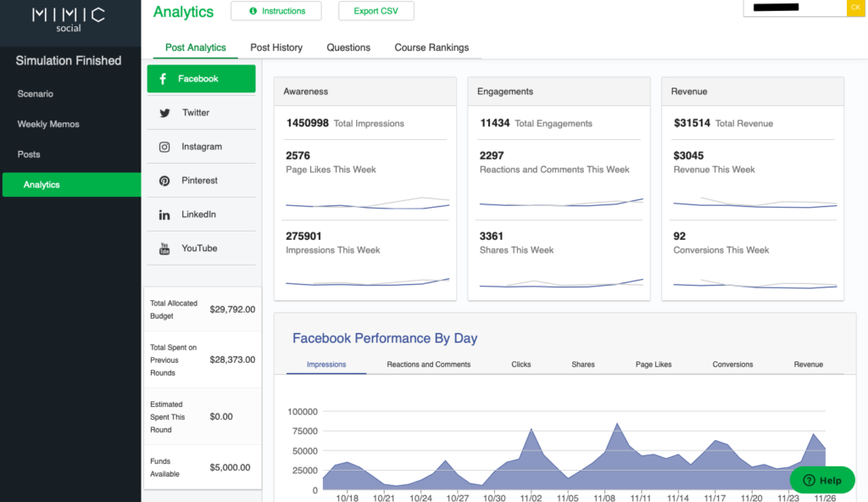Viewport: 868px width, 502px height.
Task: Click the Awareness card header
Action: tap(365, 92)
